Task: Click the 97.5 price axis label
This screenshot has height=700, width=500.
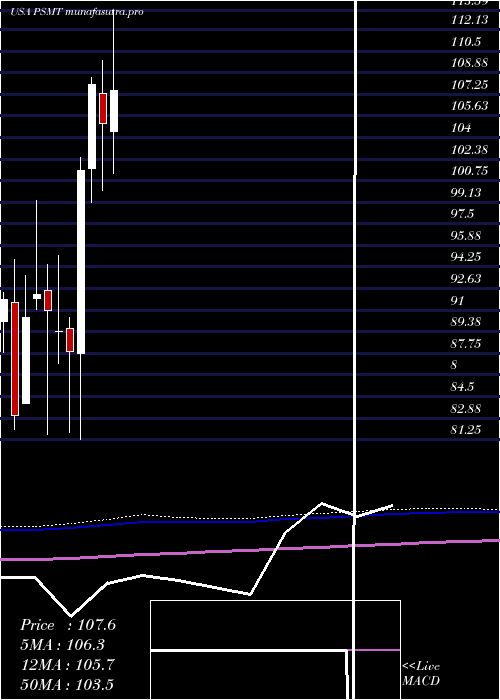Action: (462, 214)
